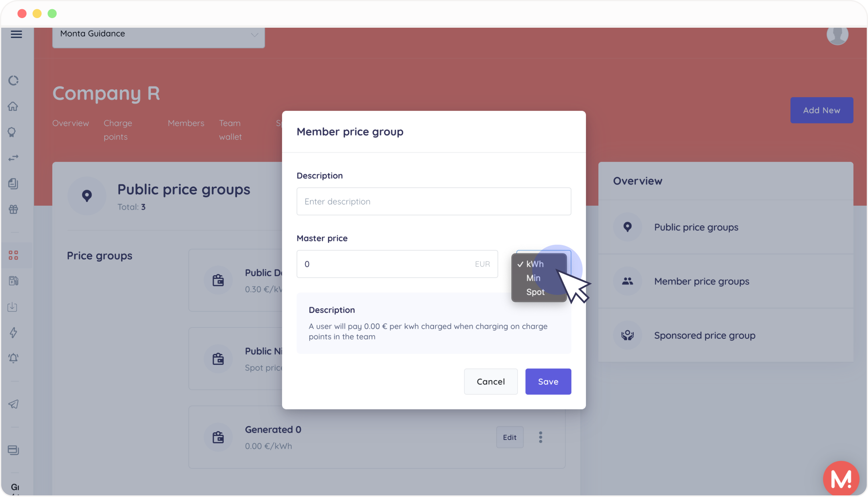The image size is (868, 497).
Task: Click Add New button top right
Action: tap(821, 110)
